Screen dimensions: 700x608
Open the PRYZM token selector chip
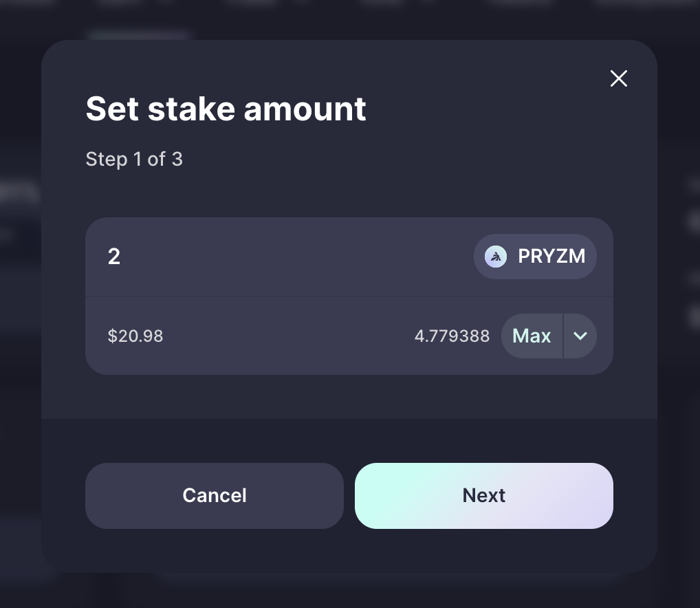[x=535, y=257]
